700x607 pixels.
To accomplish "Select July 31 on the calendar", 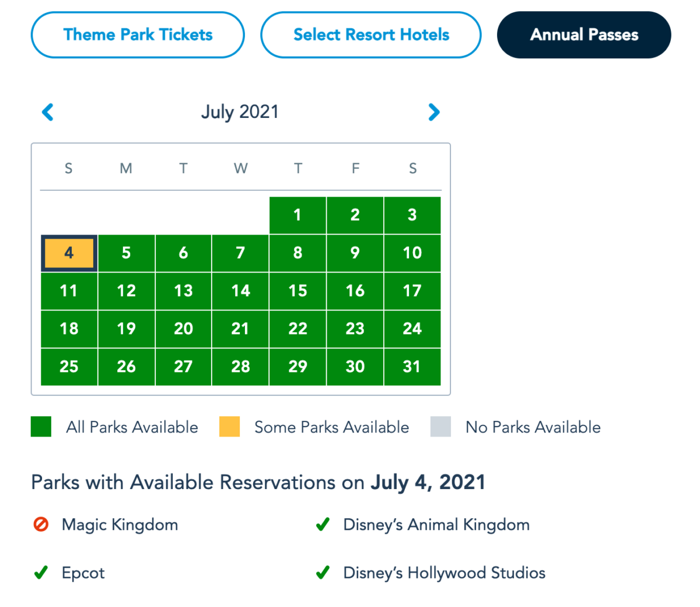I will point(412,367).
